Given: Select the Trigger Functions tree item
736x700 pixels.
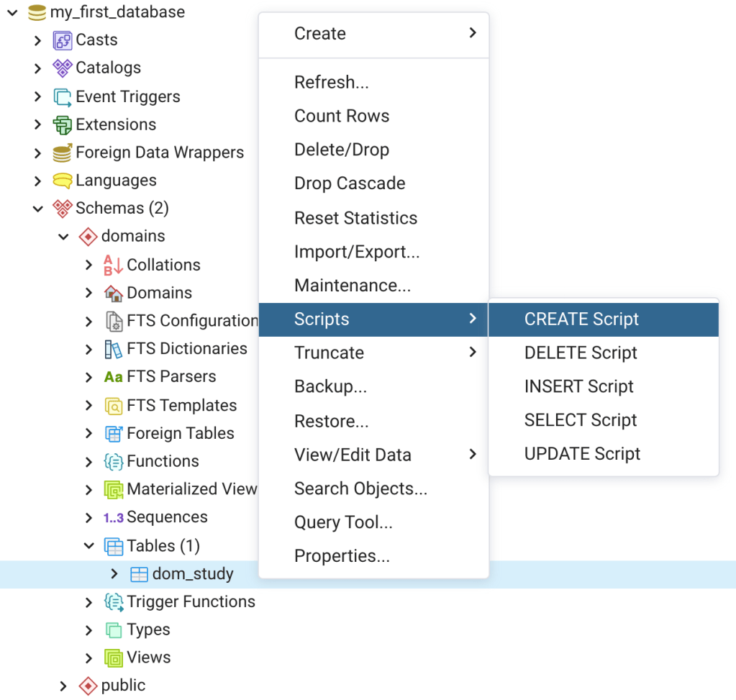Looking at the screenshot, I should coord(191,601).
